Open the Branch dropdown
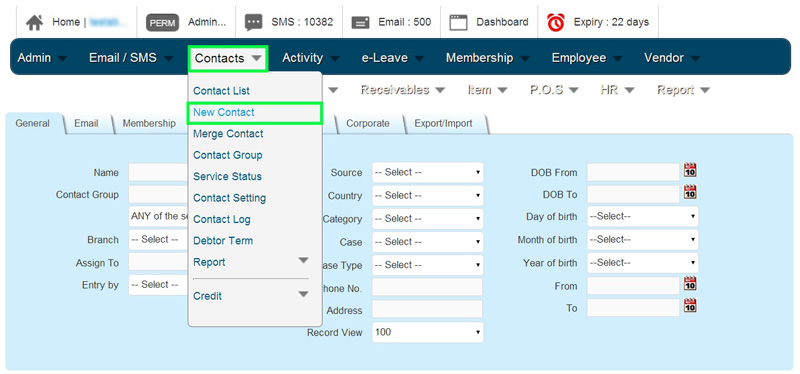This screenshot has width=800, height=374. click(x=158, y=240)
